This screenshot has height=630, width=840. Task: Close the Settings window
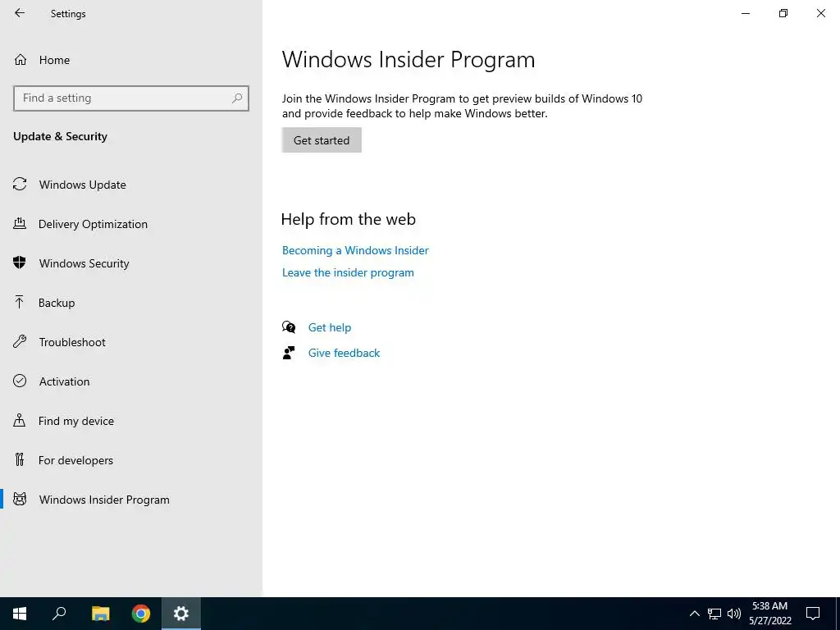click(x=820, y=13)
